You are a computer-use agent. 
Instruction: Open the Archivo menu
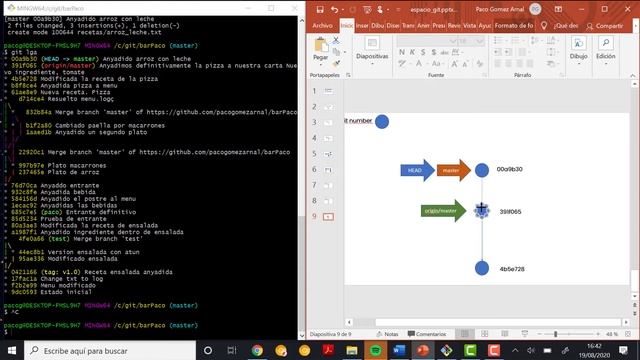click(322, 25)
